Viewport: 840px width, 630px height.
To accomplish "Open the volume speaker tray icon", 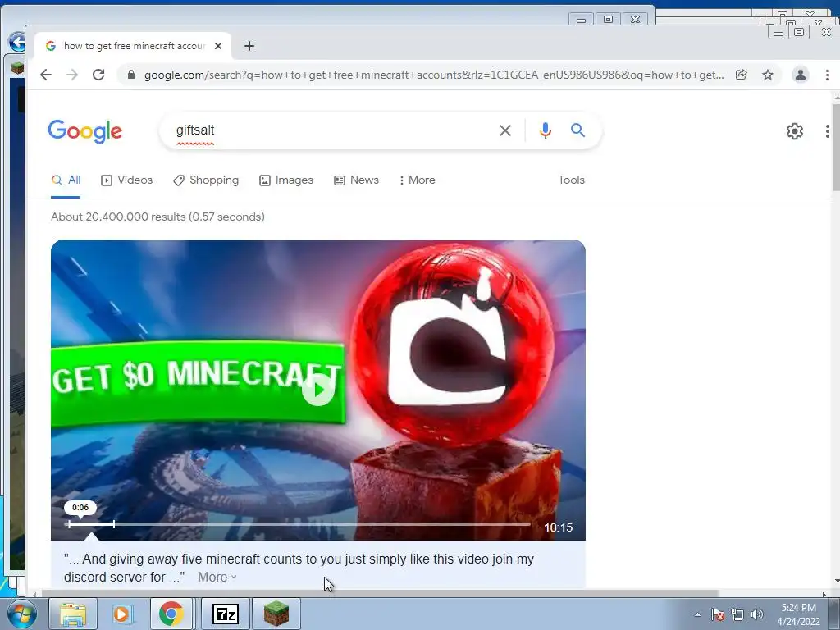I will pyautogui.click(x=757, y=614).
